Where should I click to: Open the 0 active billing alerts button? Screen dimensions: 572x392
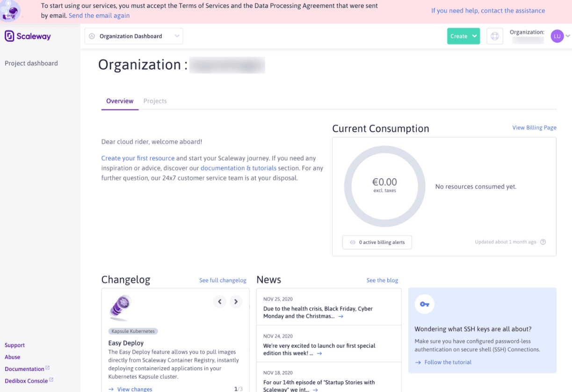point(377,242)
